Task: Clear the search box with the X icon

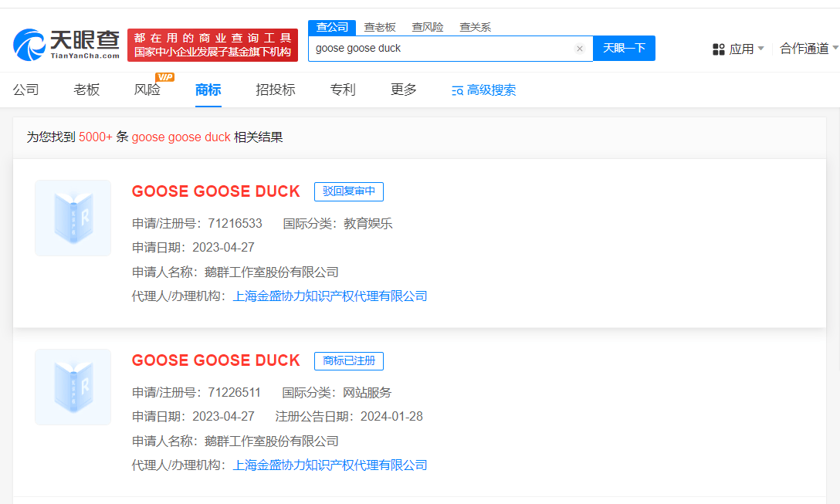Action: [x=580, y=49]
